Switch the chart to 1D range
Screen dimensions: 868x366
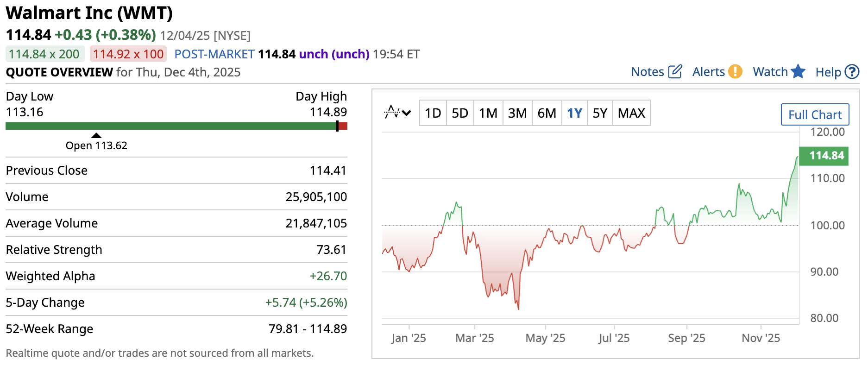pyautogui.click(x=433, y=113)
